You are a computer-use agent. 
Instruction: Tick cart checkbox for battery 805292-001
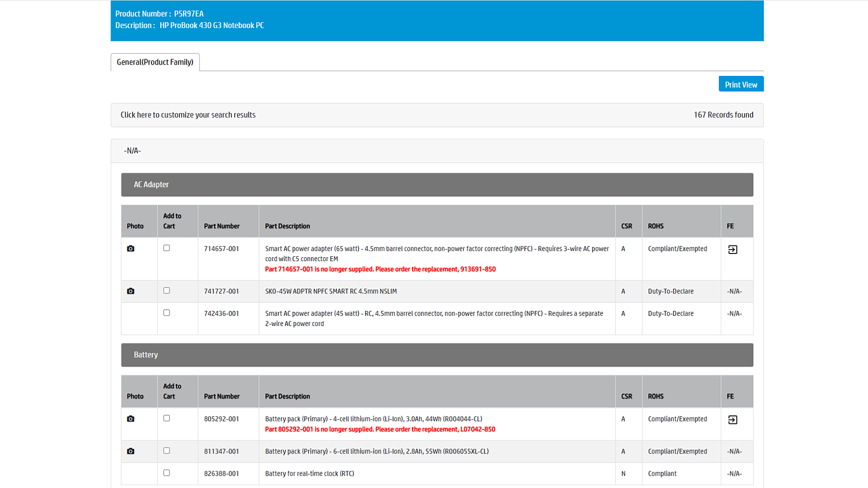(x=167, y=418)
